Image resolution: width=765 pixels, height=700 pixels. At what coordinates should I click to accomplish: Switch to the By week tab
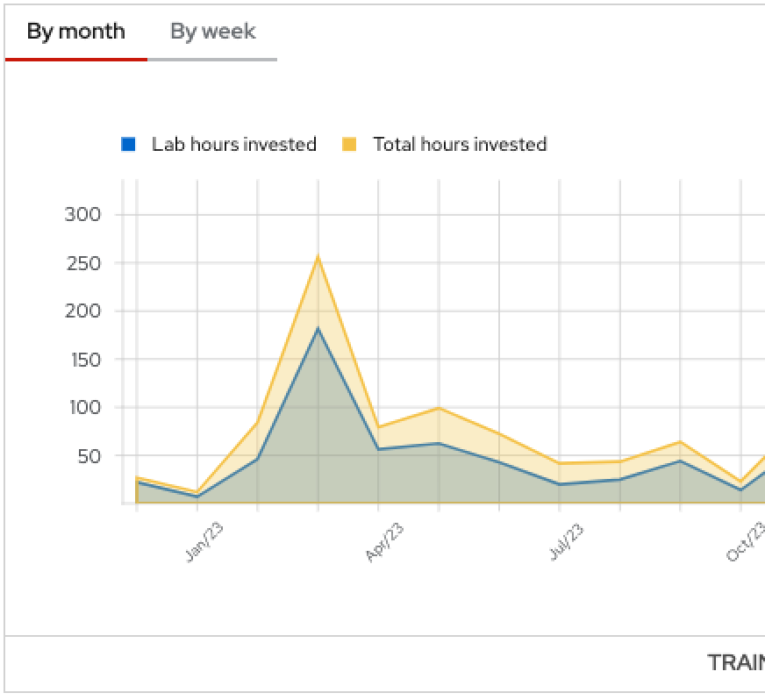coord(212,32)
